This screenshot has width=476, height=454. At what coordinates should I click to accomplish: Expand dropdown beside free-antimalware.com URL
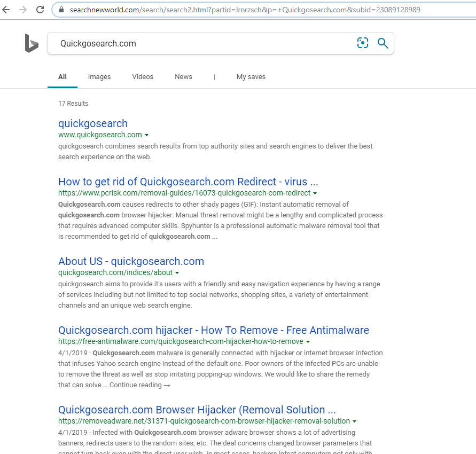308,342
